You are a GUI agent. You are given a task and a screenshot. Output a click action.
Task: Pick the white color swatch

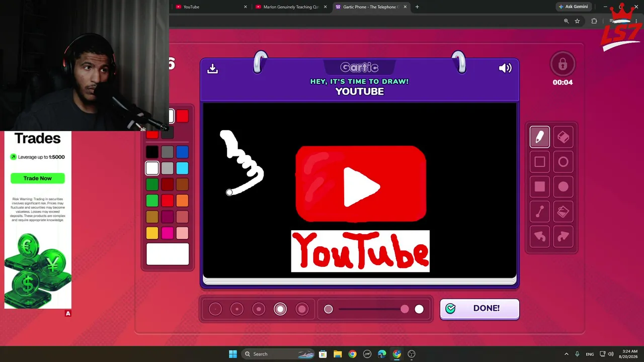pos(152,168)
